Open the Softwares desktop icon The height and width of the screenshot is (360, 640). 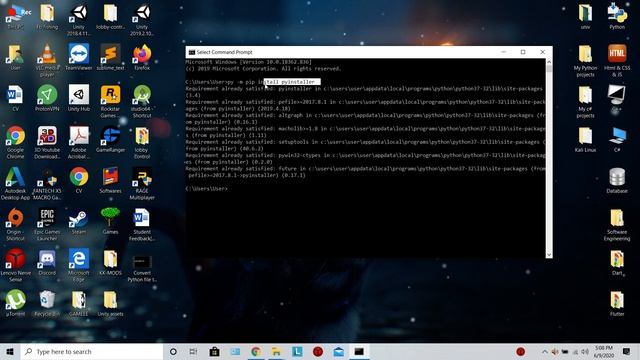(110, 180)
